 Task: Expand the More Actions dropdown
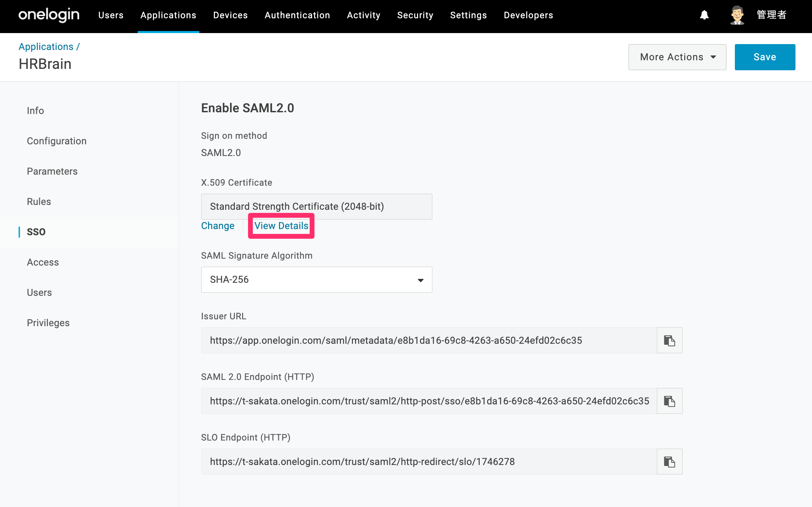(x=677, y=57)
